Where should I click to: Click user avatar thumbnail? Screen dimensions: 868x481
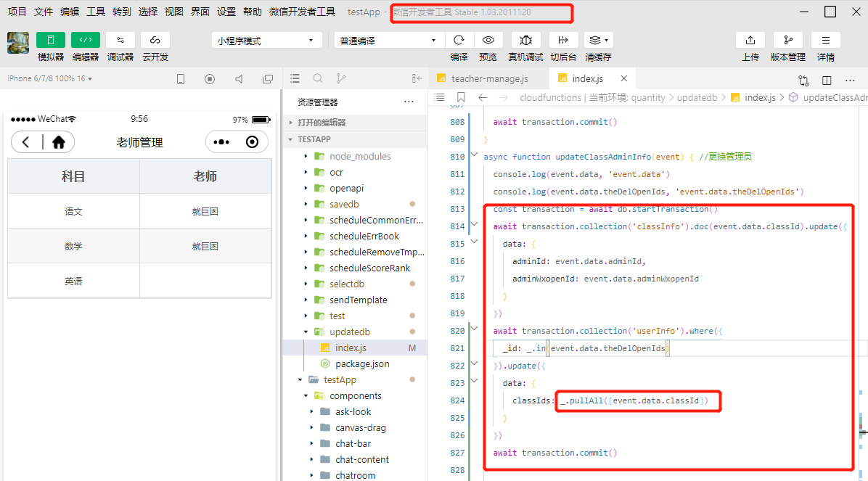tap(17, 43)
